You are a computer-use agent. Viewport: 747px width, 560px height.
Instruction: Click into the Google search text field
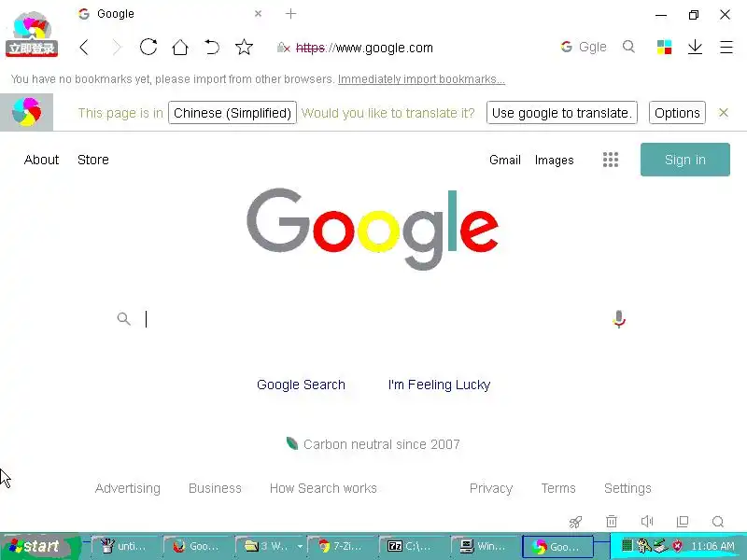click(372, 318)
